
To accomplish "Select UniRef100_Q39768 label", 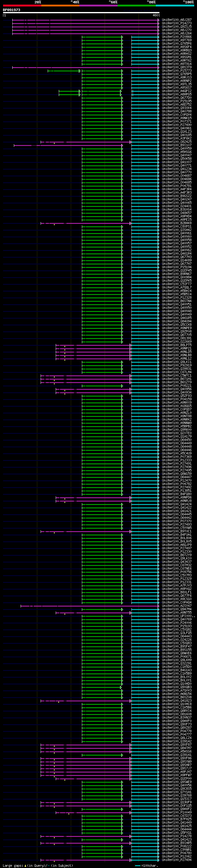I will (x=177, y=796).
